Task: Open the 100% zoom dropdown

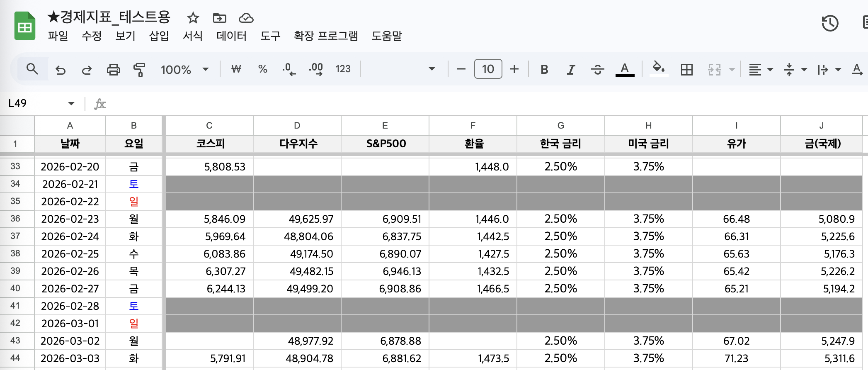Action: click(185, 69)
